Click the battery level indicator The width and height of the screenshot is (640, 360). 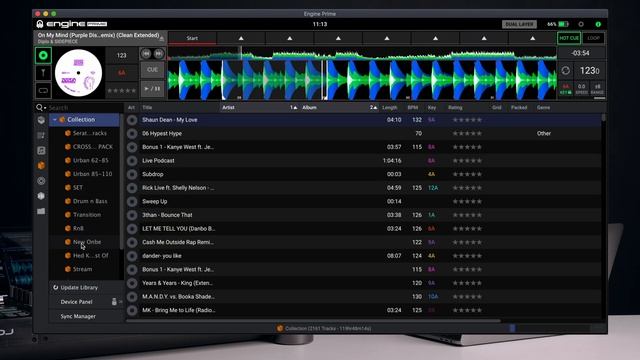click(563, 24)
